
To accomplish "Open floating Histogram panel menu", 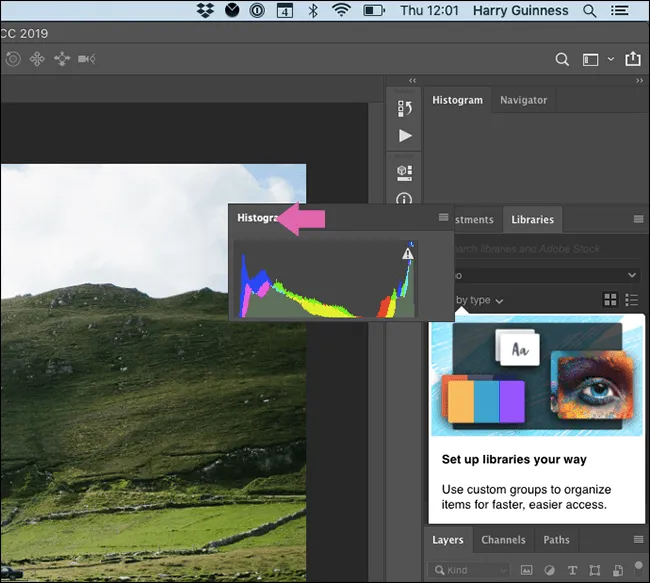I will (443, 217).
